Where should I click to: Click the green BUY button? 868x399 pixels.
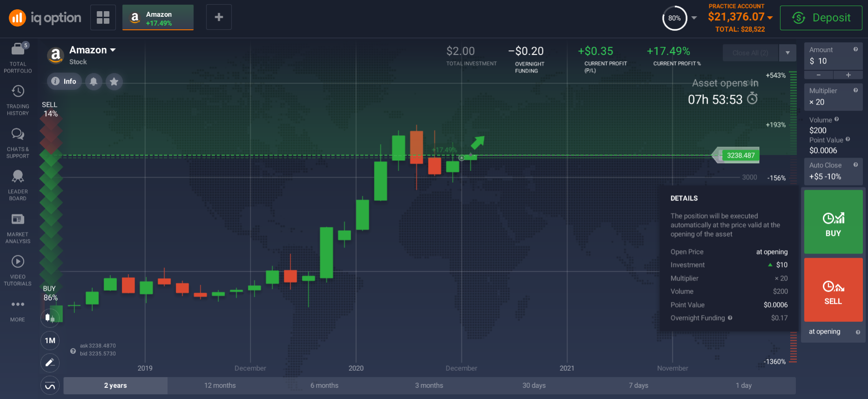pyautogui.click(x=833, y=222)
